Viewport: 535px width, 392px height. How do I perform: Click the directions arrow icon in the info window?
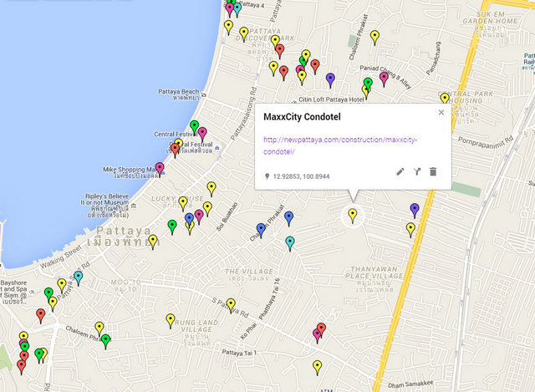[x=417, y=171]
